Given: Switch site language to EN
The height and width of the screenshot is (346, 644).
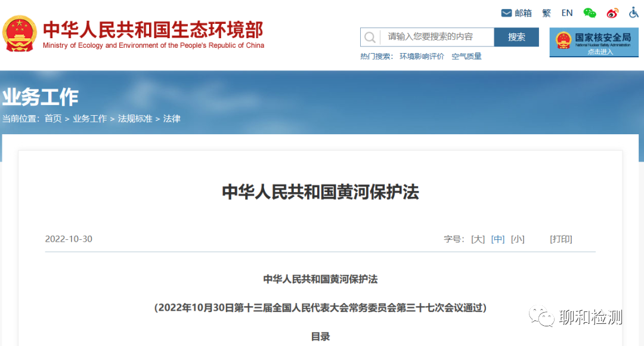Looking at the screenshot, I should point(566,13).
